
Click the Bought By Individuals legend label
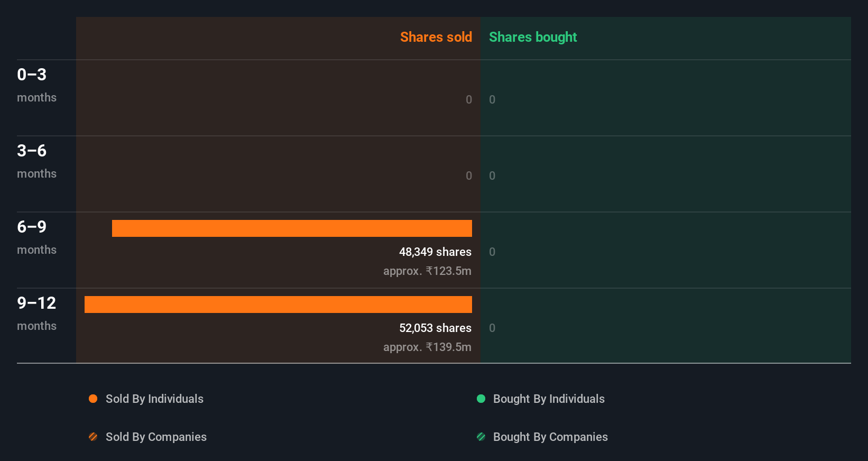pyautogui.click(x=549, y=399)
